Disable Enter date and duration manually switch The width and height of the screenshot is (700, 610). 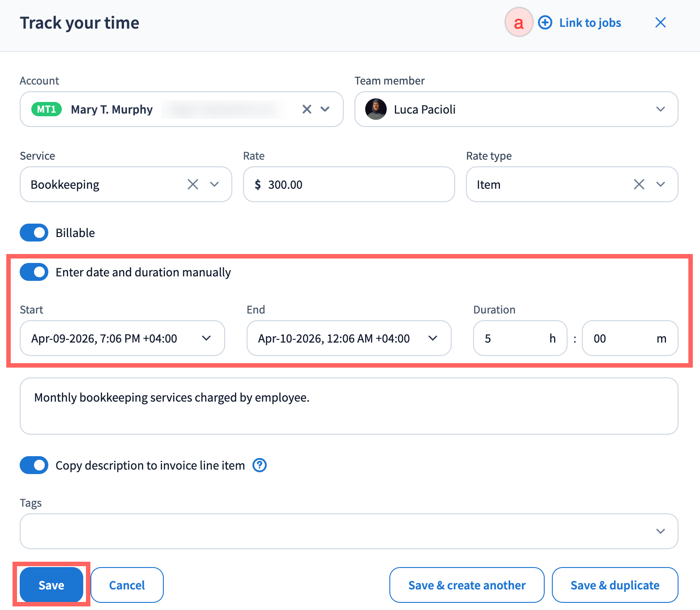pos(34,272)
